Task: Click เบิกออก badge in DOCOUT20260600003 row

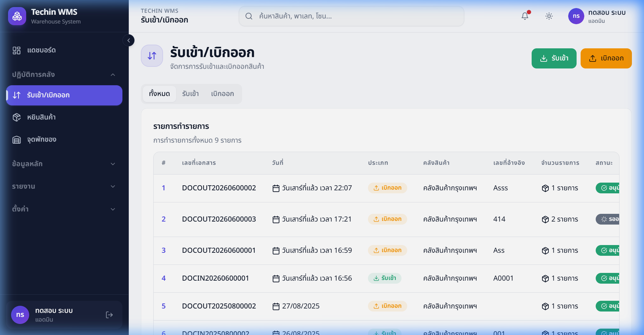Action: pyautogui.click(x=387, y=219)
